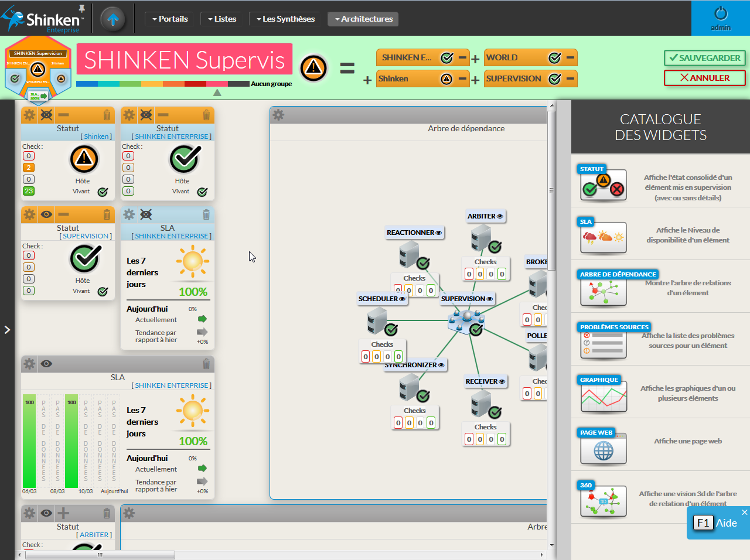Delete the Statut SHINKEN ENTERPRISE widget via trash

pyautogui.click(x=206, y=115)
